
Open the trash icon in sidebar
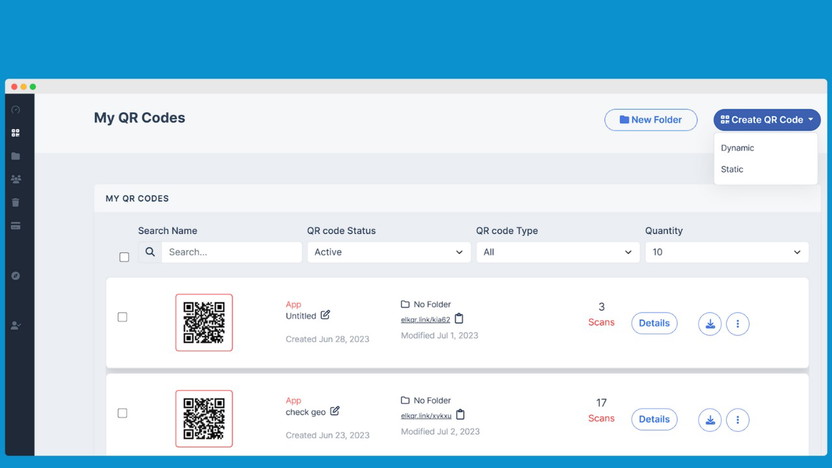tap(15, 202)
